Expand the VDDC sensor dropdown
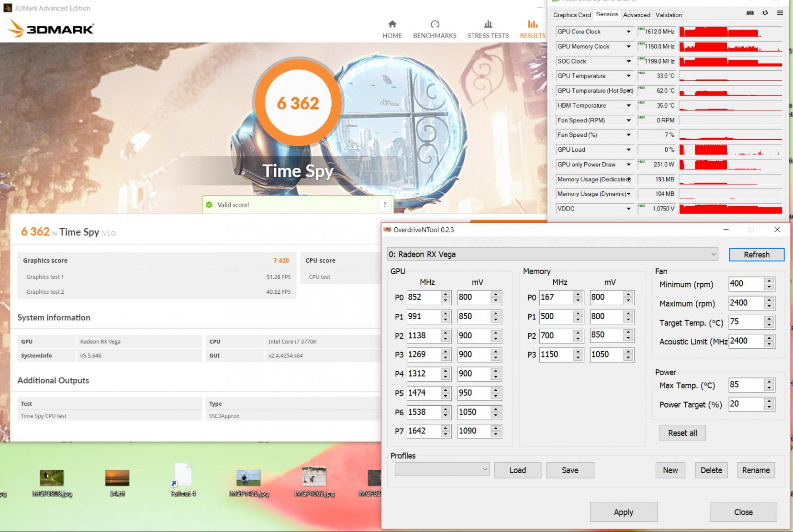 (x=628, y=209)
